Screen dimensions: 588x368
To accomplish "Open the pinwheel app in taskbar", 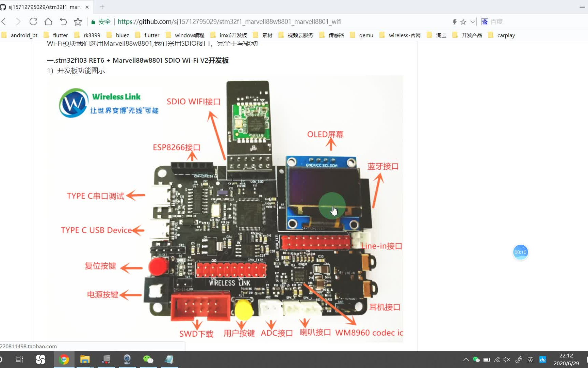I will (x=40, y=359).
